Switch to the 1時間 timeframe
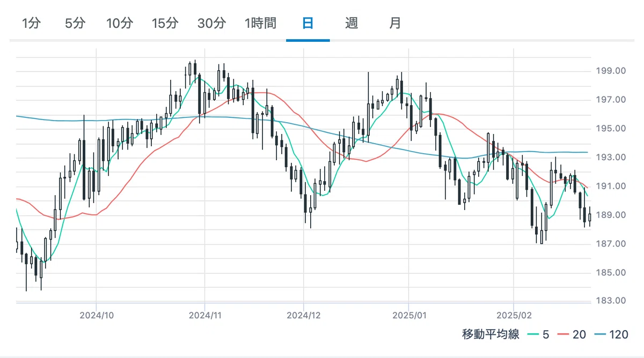 point(260,24)
